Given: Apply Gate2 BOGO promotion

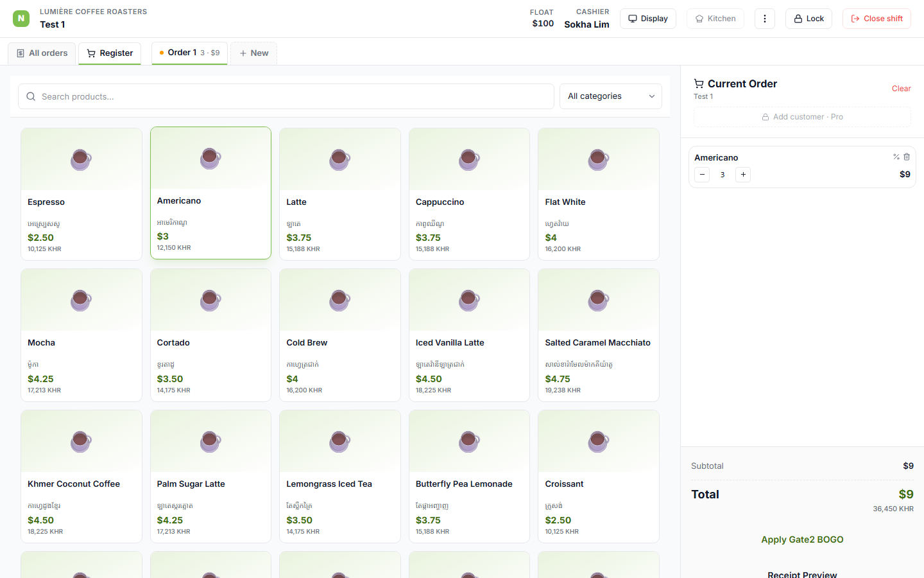Looking at the screenshot, I should 802,539.
